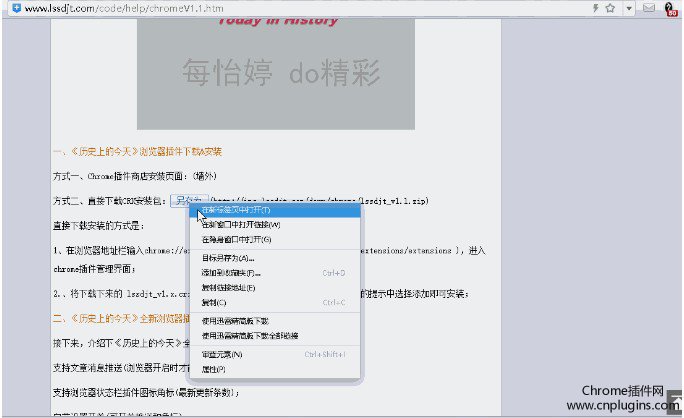Viewport: 684px width, 418px height.
Task: Select '属性(P)' in context menu
Action: click(275, 369)
